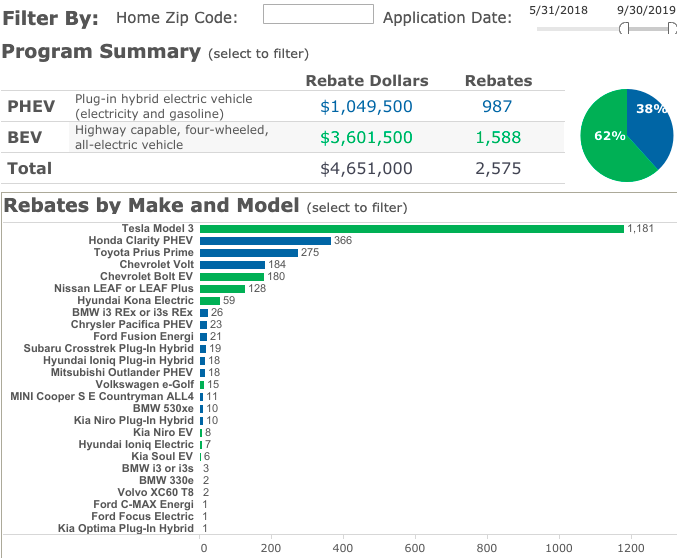Click the PHEV rebates count 987

497,106
